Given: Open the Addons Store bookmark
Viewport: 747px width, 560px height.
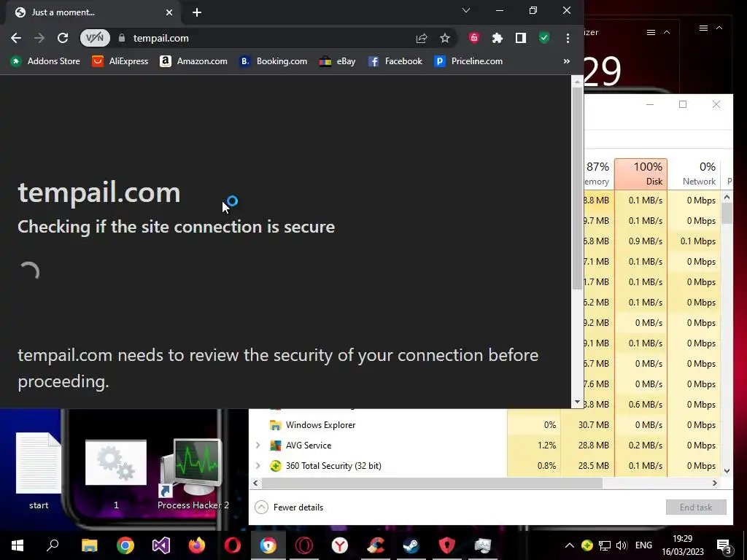Looking at the screenshot, I should tap(45, 61).
